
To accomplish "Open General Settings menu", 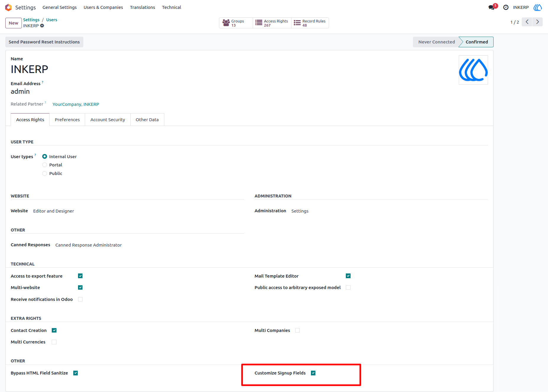I will 59,7.
